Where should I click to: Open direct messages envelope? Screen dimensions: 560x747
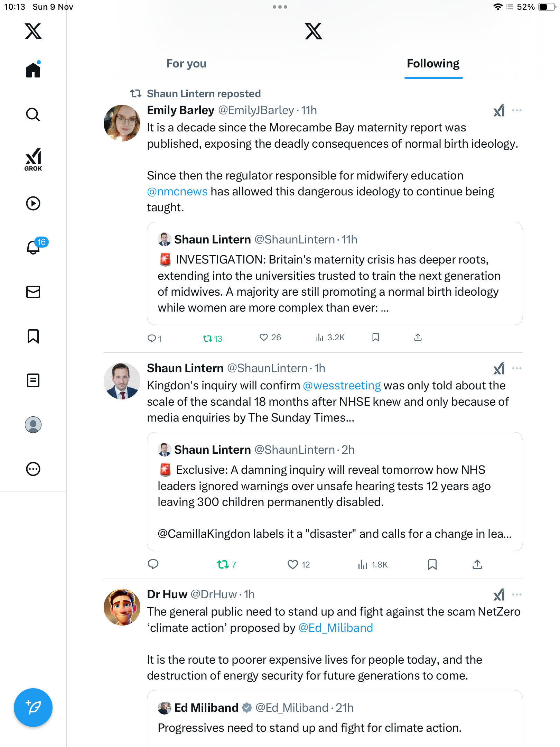coord(33,292)
